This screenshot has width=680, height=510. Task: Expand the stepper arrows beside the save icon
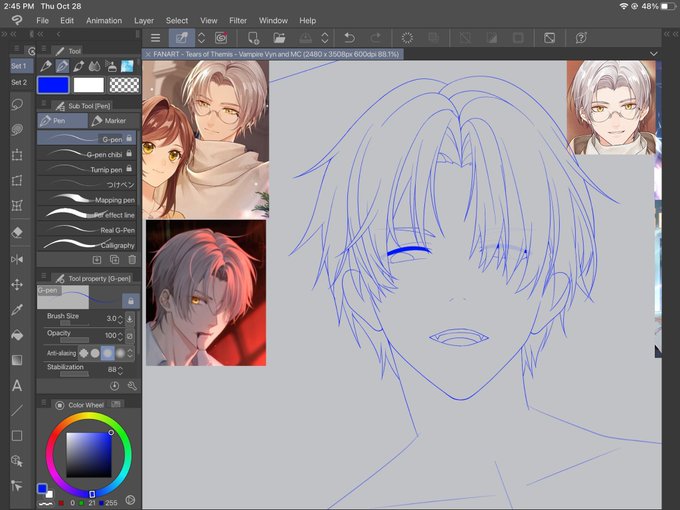pos(325,38)
